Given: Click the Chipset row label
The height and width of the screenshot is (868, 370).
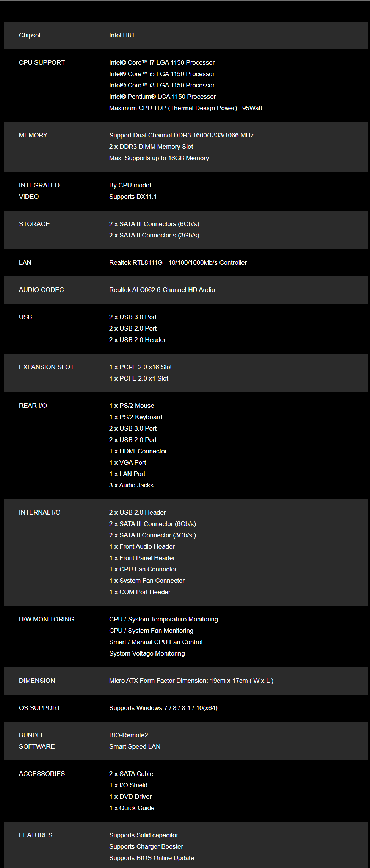Looking at the screenshot, I should pyautogui.click(x=30, y=35).
